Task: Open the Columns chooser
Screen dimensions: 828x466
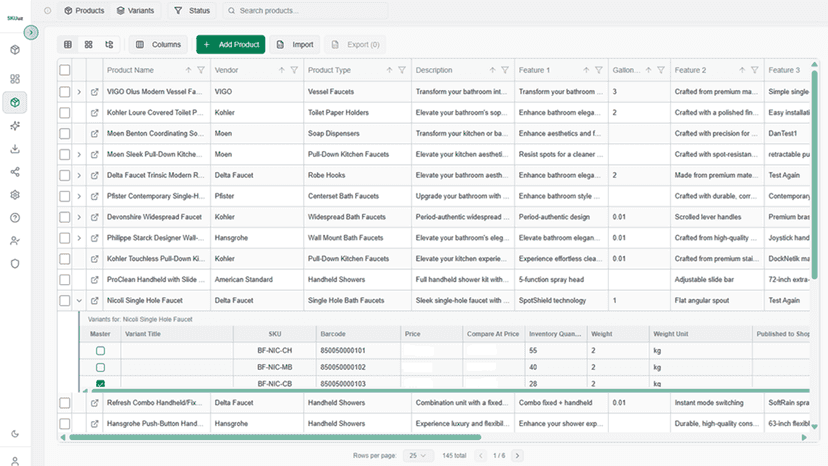Action: point(159,44)
